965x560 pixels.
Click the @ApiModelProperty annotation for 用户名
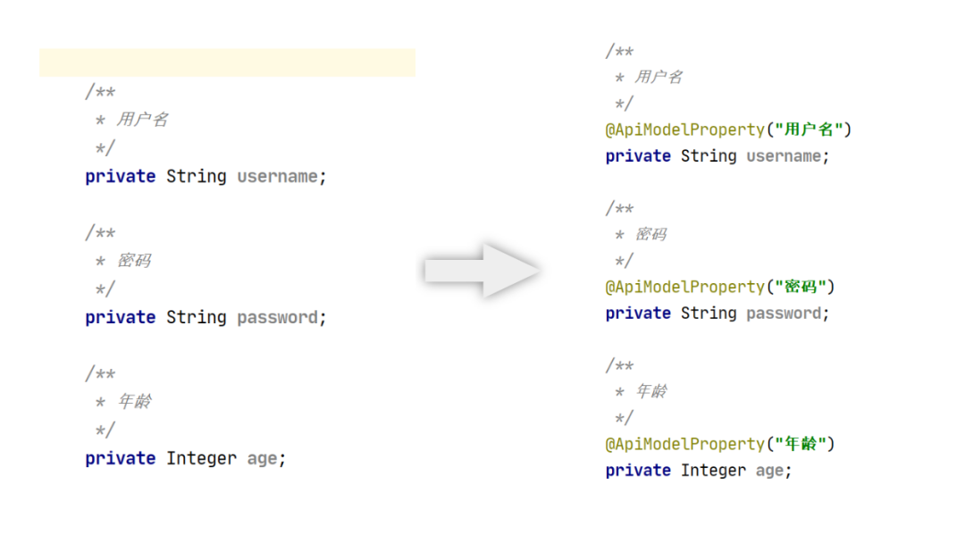point(684,130)
